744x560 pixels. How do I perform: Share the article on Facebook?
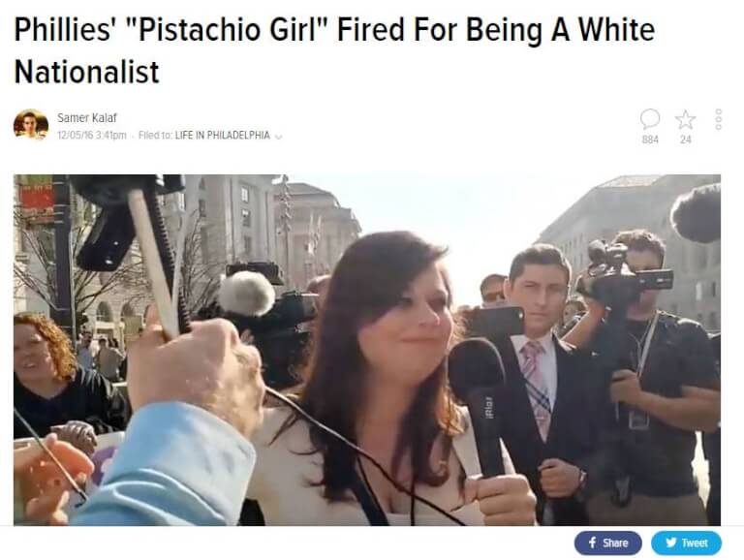(x=607, y=543)
